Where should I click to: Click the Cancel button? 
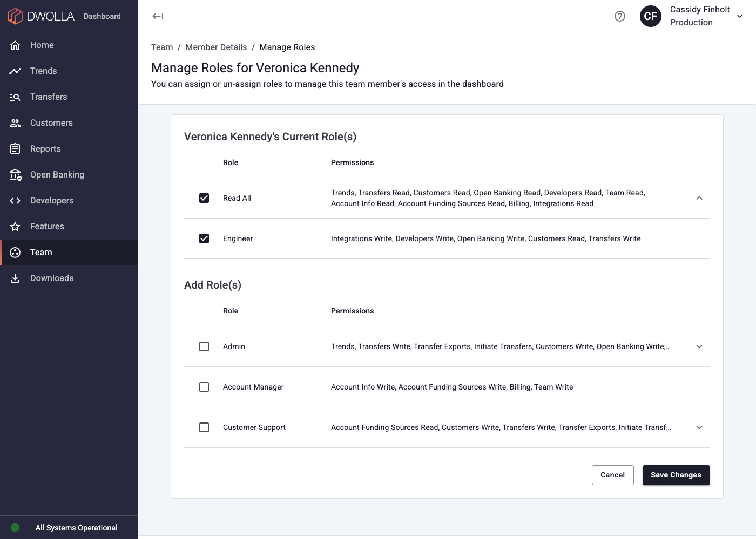point(612,475)
